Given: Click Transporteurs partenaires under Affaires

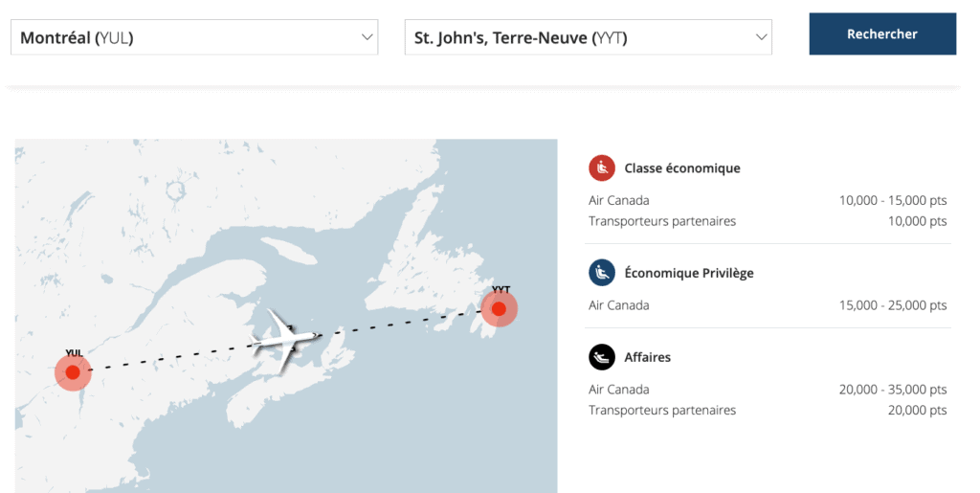Looking at the screenshot, I should (x=662, y=411).
